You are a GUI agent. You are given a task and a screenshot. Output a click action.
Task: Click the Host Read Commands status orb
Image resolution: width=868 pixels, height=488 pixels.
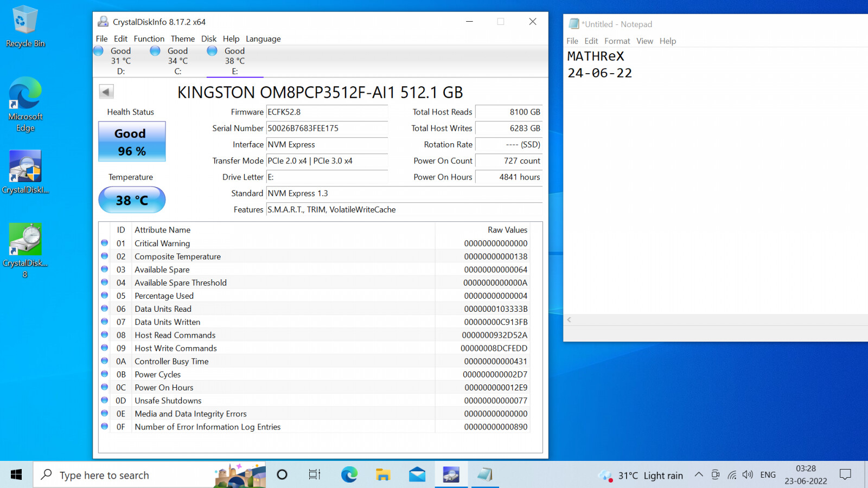point(105,335)
